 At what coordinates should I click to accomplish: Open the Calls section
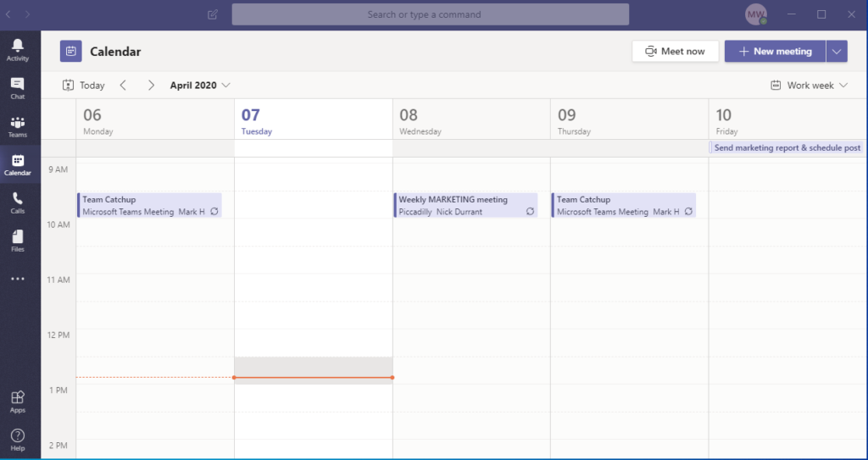coord(17,202)
